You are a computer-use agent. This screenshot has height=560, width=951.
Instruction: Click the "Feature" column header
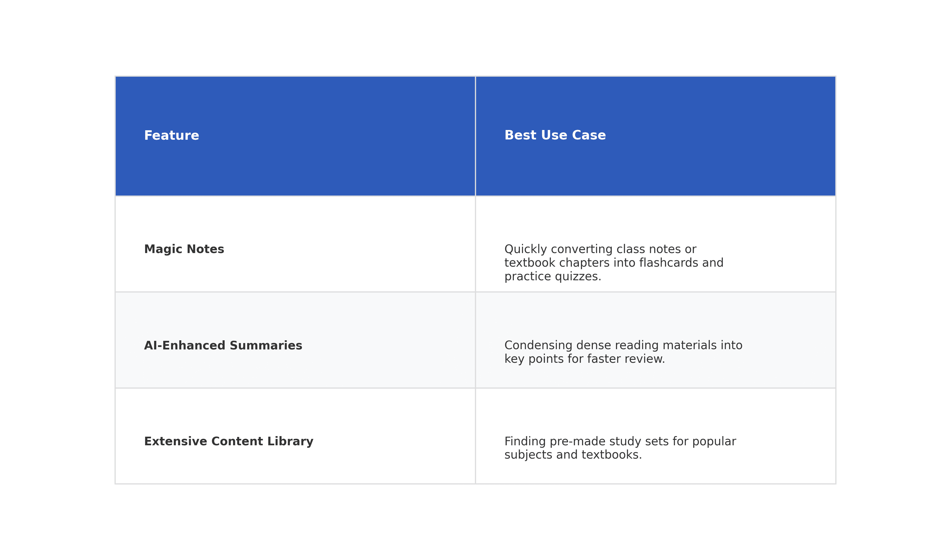[x=172, y=136]
